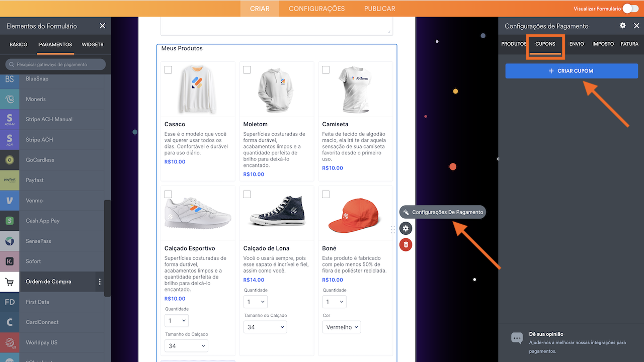This screenshot has width=644, height=362.
Task: Click the Sofort gateway label
Action: (x=34, y=261)
